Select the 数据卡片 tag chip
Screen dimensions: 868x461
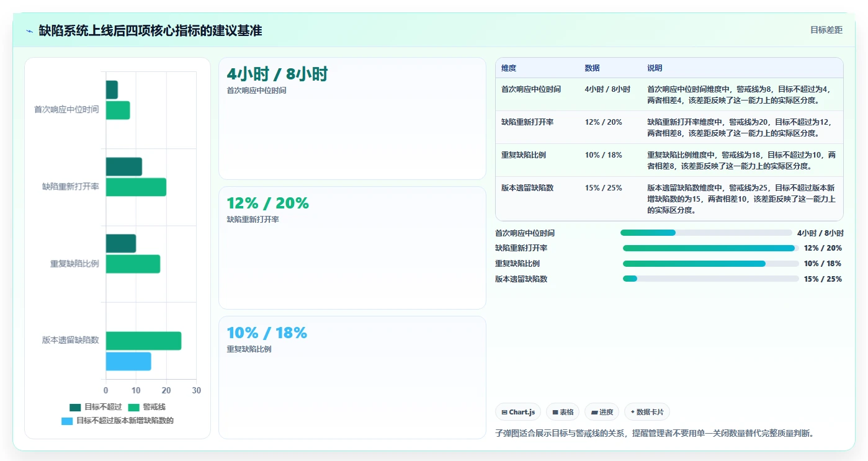pos(647,412)
